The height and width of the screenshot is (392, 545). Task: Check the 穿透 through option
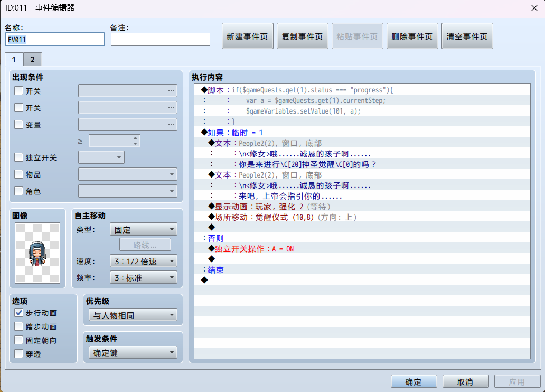pyautogui.click(x=19, y=354)
